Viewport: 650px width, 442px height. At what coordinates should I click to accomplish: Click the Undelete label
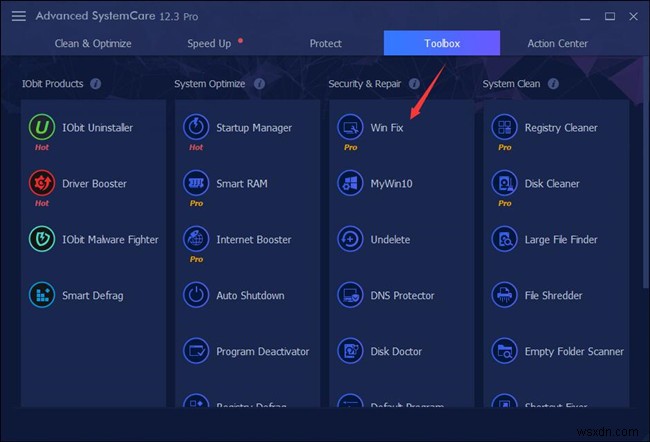(x=390, y=239)
